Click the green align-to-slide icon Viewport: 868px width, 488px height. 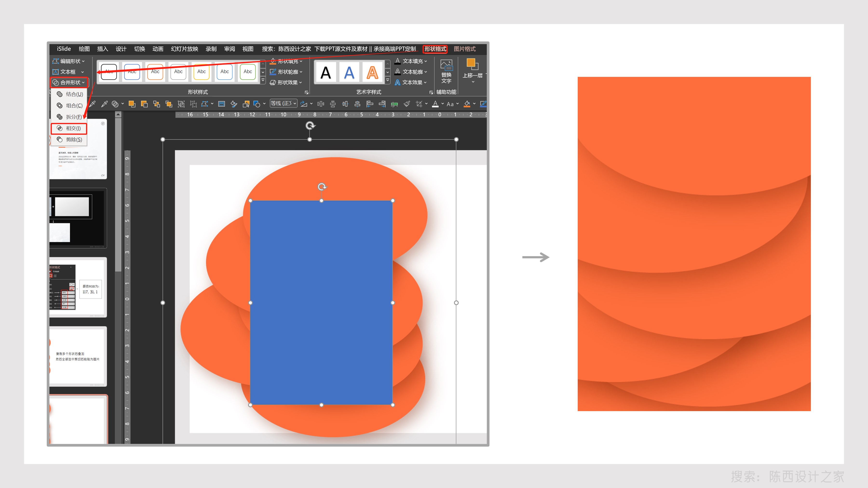point(394,104)
